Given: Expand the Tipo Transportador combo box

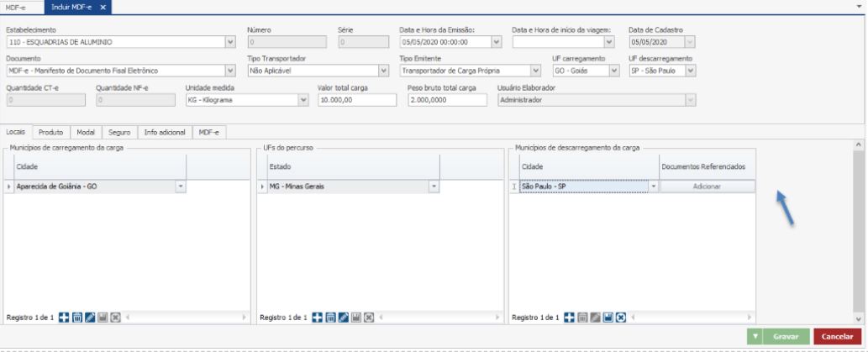Looking at the screenshot, I should (384, 71).
